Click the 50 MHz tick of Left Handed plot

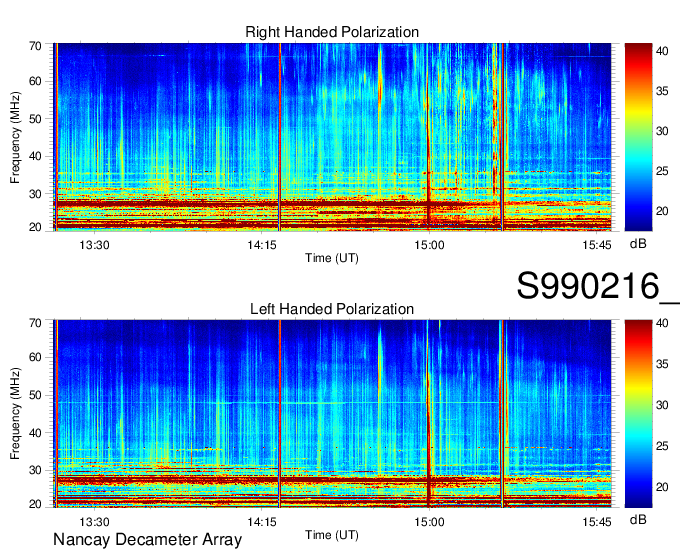click(x=35, y=395)
